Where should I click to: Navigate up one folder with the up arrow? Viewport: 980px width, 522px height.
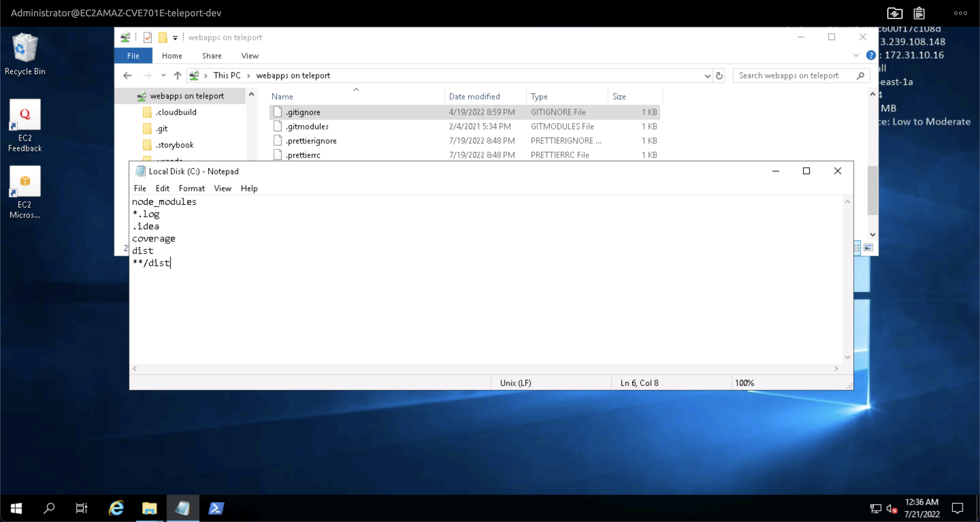177,76
